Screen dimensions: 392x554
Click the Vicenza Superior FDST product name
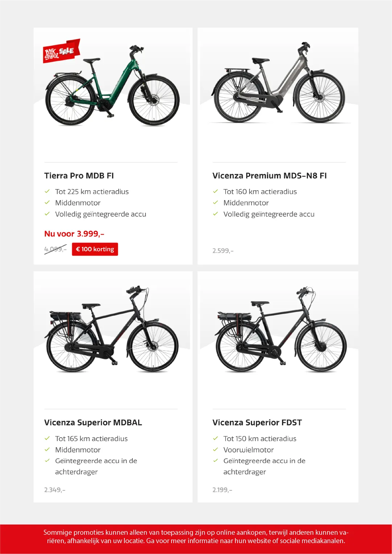click(257, 423)
